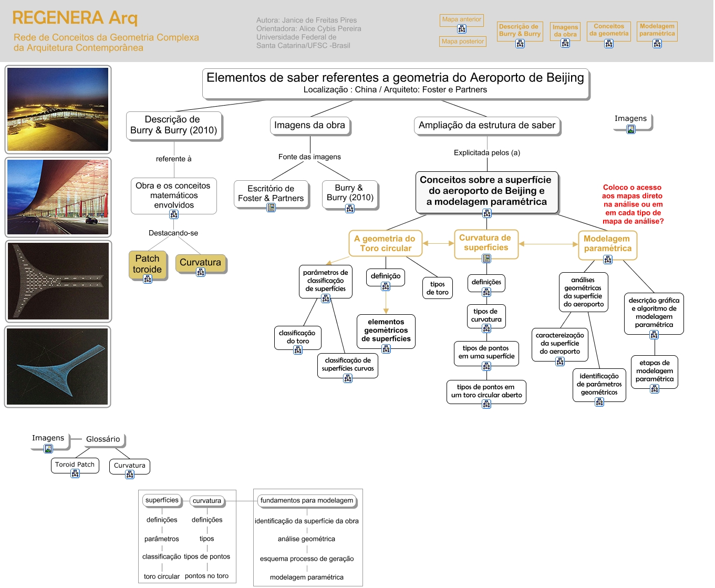Select the Mapa posterior navigation link
The width and height of the screenshot is (715, 588).
point(463,42)
